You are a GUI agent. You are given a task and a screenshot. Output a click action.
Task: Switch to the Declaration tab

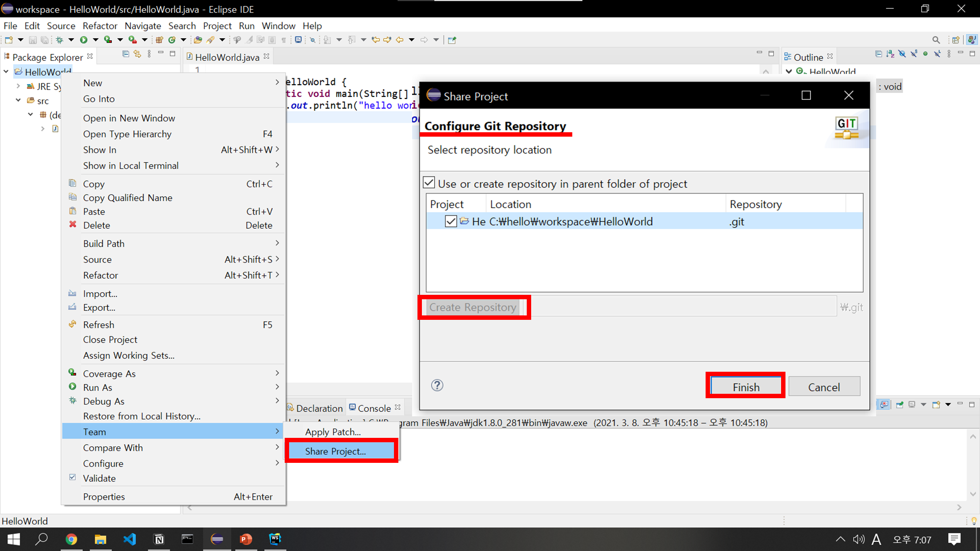pos(315,408)
